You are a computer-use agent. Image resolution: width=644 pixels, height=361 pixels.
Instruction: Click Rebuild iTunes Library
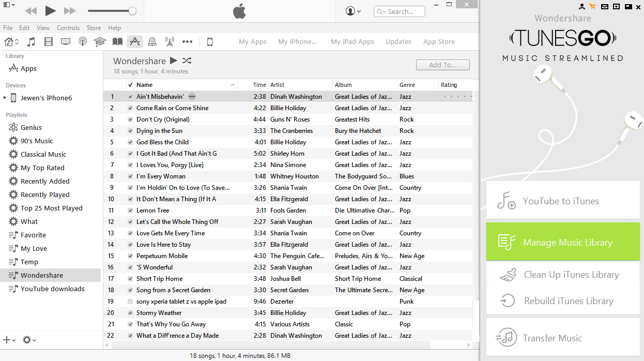[563, 301]
